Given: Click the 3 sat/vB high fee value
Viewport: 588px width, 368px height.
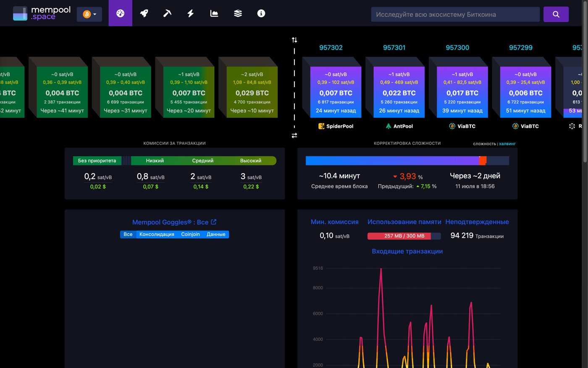Looking at the screenshot, I should tap(251, 177).
